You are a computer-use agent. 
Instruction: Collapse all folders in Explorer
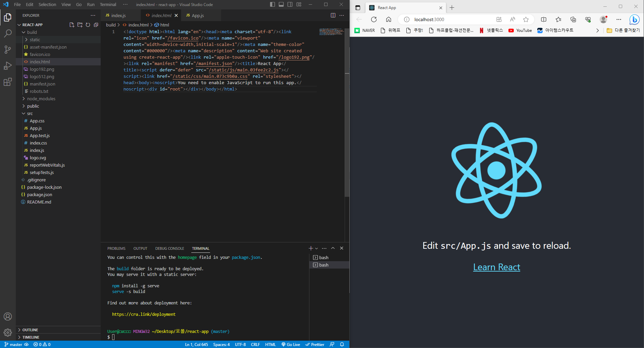click(x=96, y=25)
